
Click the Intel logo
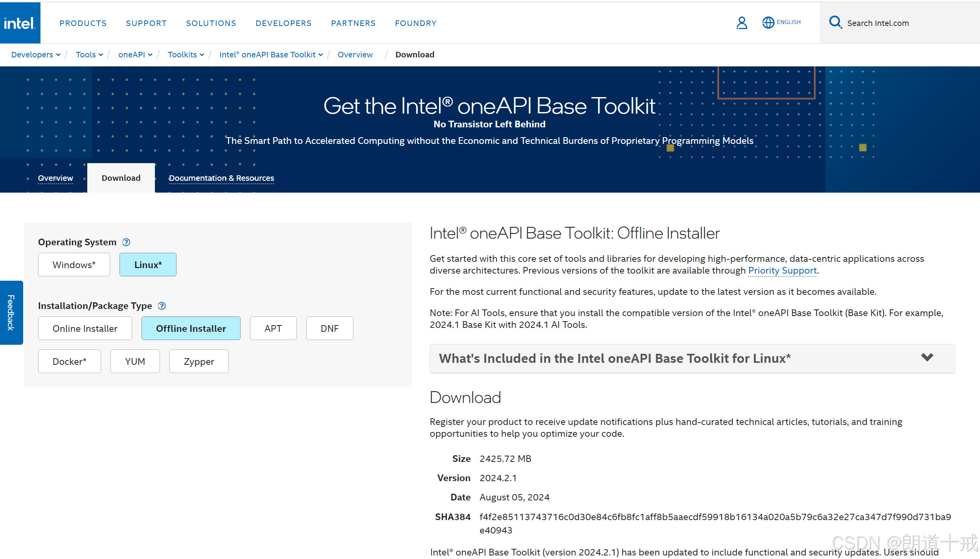[x=20, y=23]
